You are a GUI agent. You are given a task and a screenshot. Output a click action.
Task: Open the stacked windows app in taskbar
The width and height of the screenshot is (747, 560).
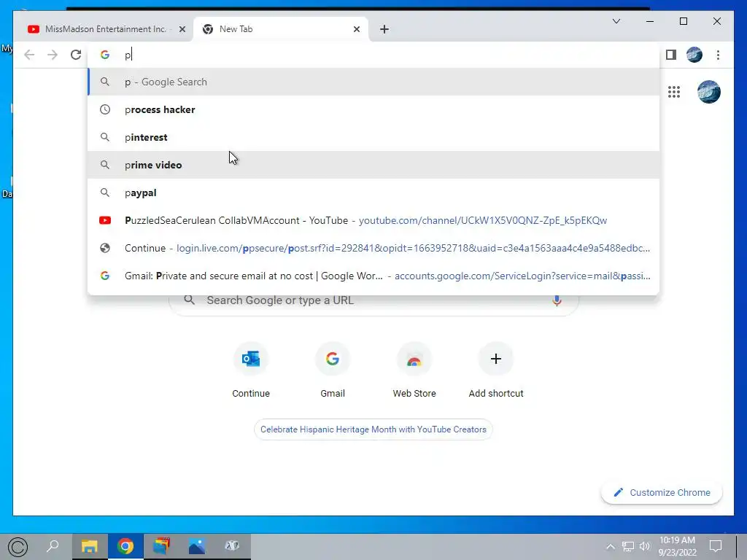pyautogui.click(x=161, y=546)
